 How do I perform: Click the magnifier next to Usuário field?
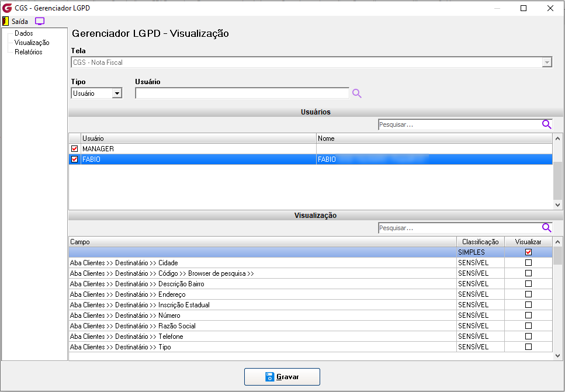[x=357, y=93]
